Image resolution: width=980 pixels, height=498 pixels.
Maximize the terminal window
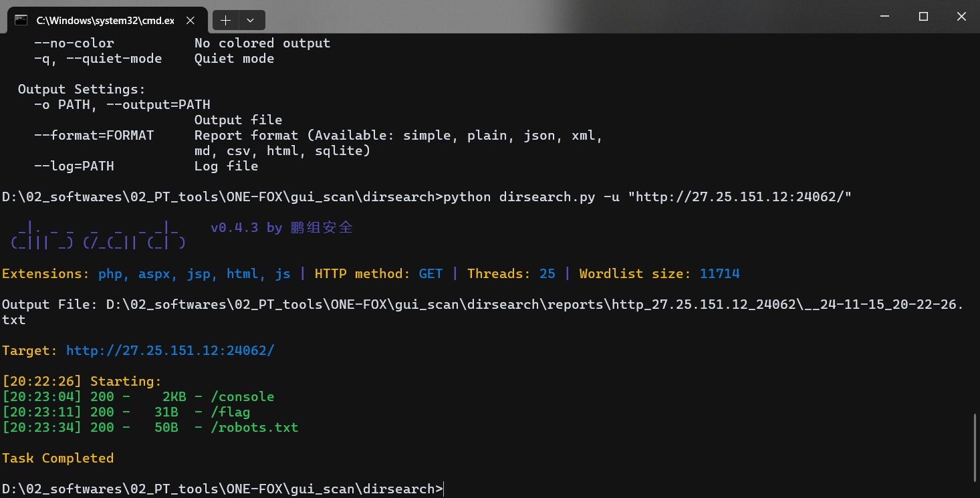coord(923,17)
